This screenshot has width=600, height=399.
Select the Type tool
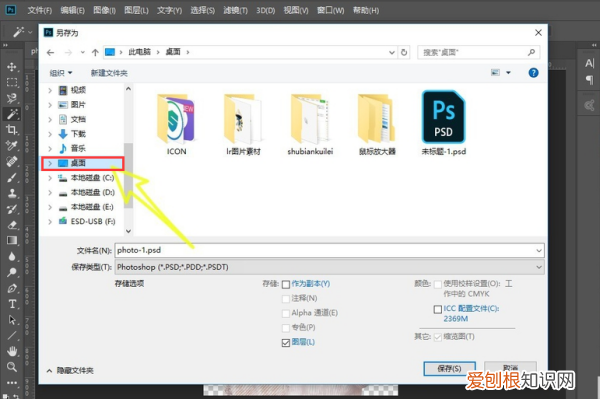tap(12, 304)
